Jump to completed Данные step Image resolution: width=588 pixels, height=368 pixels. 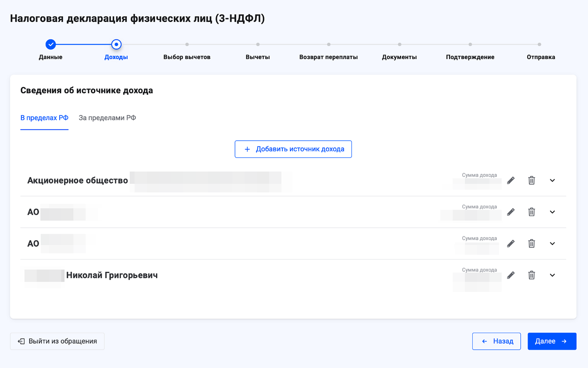(x=51, y=45)
